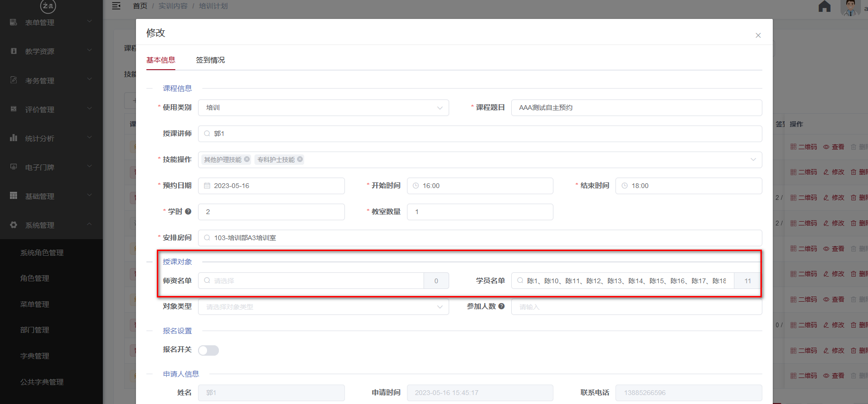Edit the 学时 value field
868x404 pixels.
click(x=271, y=212)
